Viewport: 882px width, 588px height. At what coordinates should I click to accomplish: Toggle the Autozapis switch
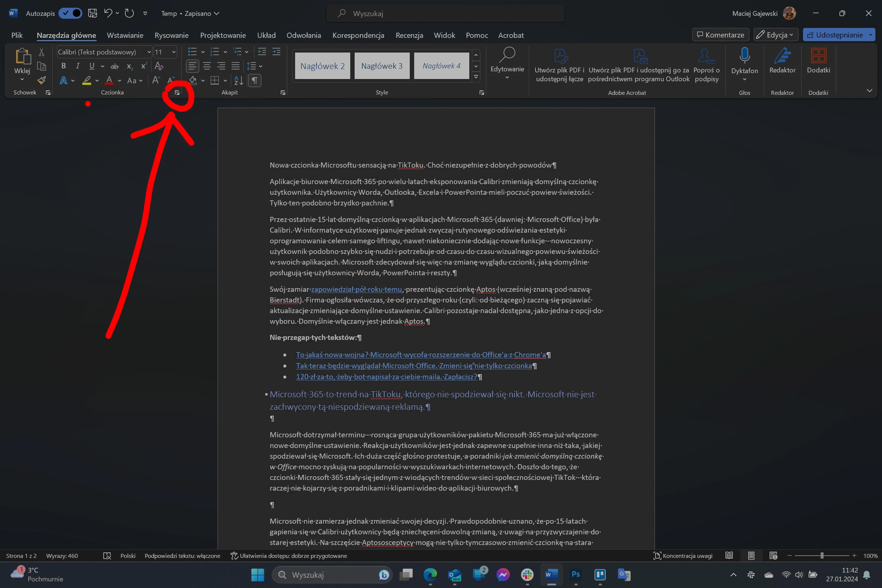[x=71, y=14]
